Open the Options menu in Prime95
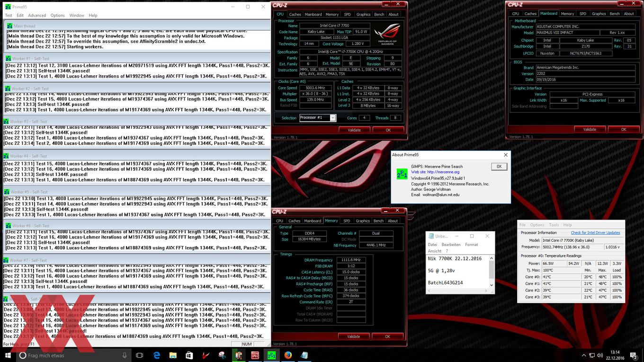The width and height of the screenshot is (644, 362). (58, 15)
